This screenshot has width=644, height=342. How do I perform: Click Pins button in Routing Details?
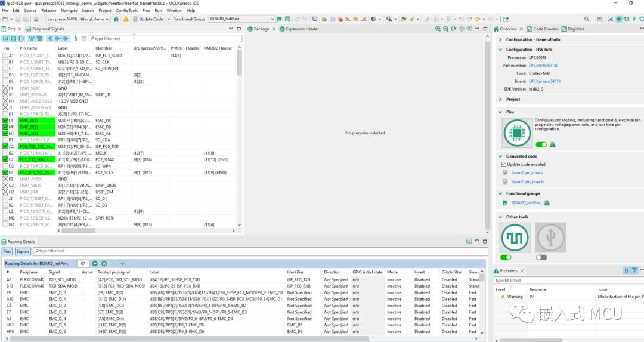click(7, 251)
